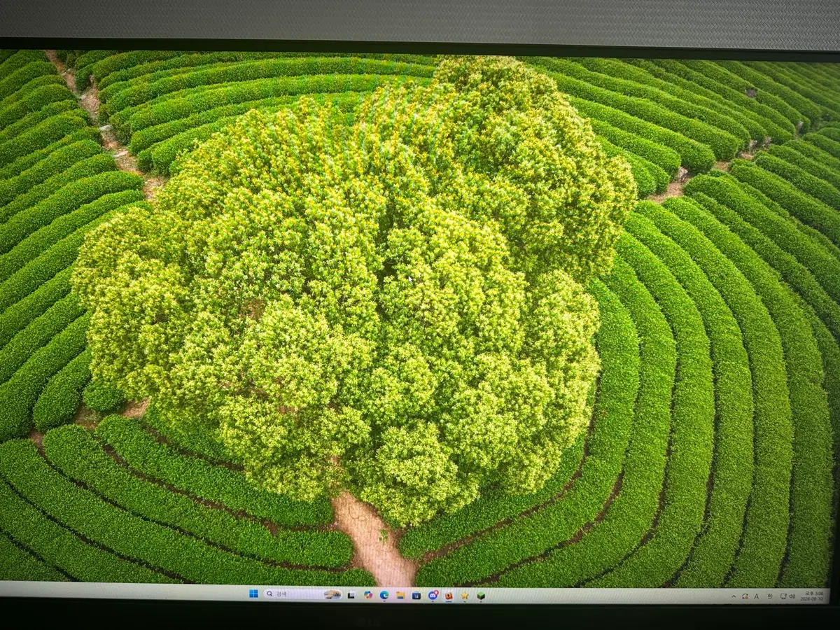Image resolution: width=840 pixels, height=630 pixels.
Task: Open the Minecraft grass block icon in the taskbar
Action: pyautogui.click(x=481, y=596)
